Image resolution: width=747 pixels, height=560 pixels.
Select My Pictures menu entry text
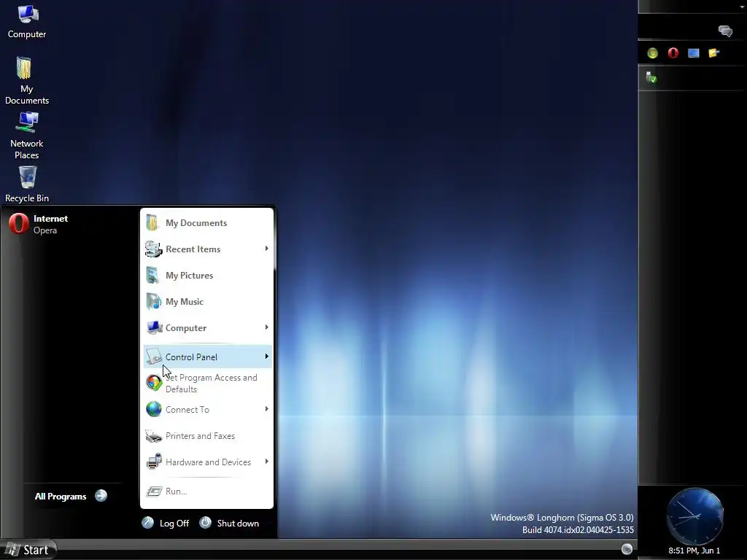189,275
